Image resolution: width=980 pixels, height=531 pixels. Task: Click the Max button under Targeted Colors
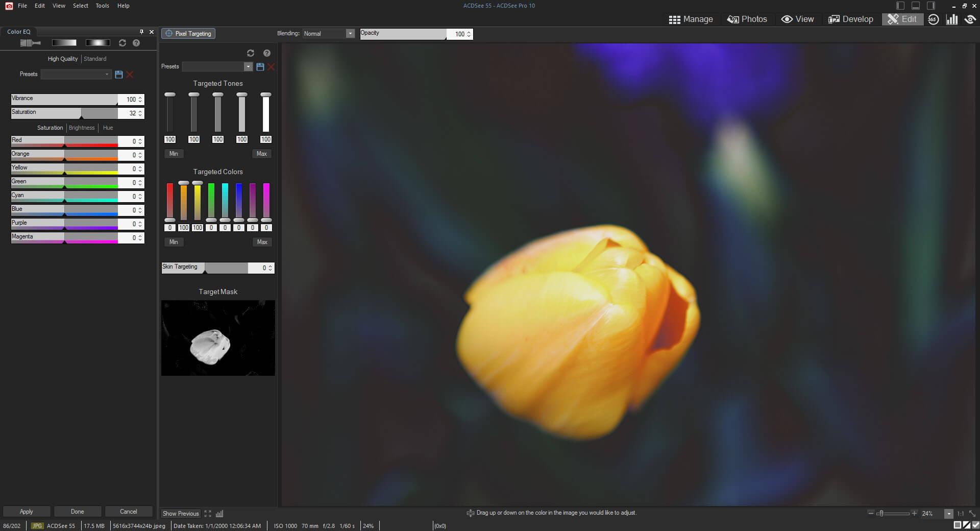(x=262, y=242)
